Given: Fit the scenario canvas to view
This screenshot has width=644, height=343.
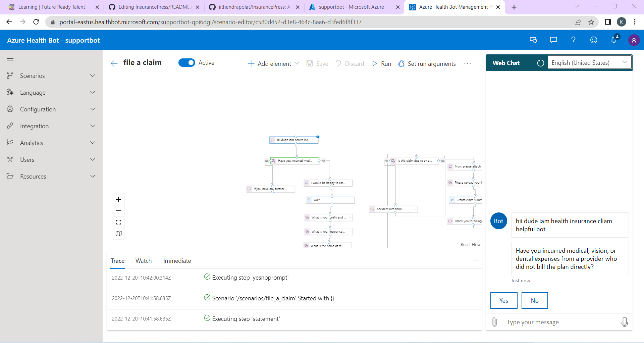Looking at the screenshot, I should (119, 222).
